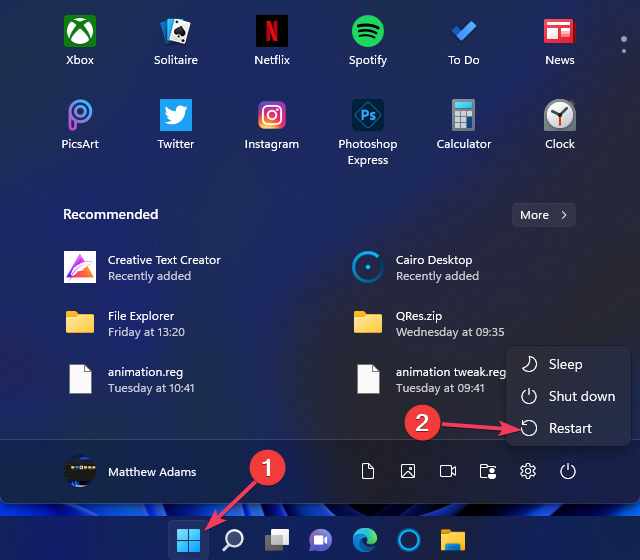The width and height of the screenshot is (640, 560).
Task: Open Microsoft Edge from the taskbar
Action: tap(365, 540)
